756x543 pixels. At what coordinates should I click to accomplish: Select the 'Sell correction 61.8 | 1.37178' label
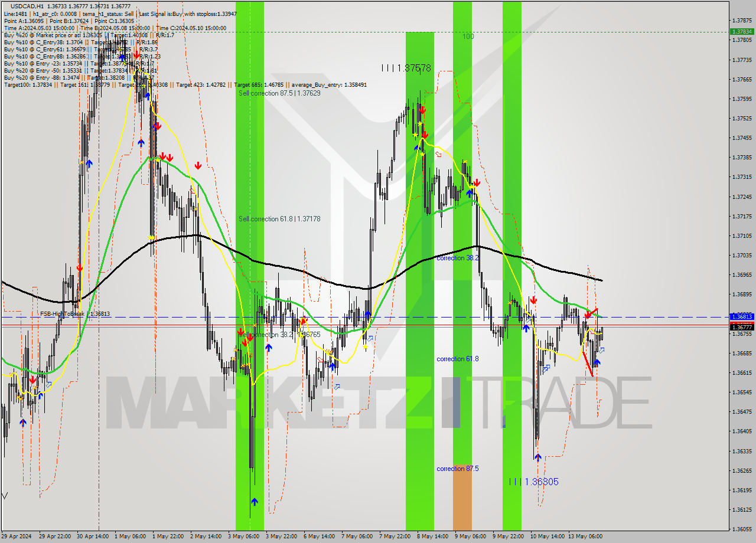279,219
